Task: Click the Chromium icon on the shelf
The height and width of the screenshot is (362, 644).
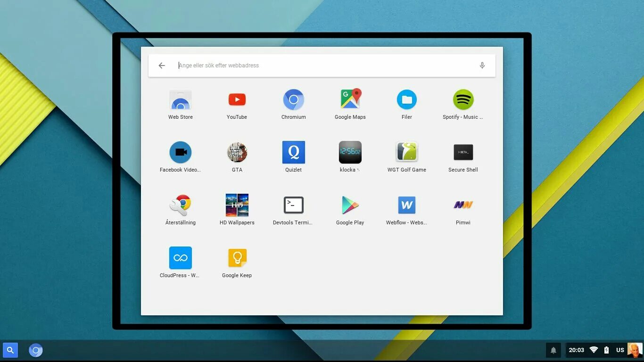Action: click(36, 350)
